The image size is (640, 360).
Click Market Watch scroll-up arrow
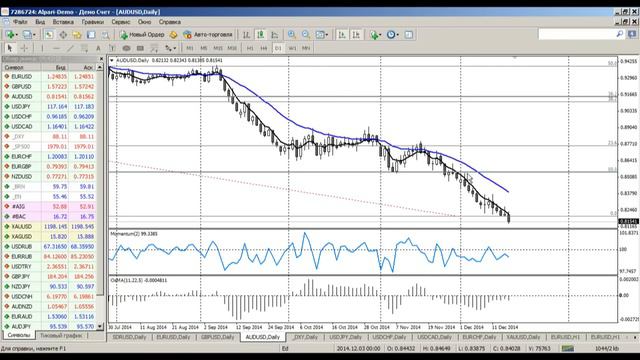point(100,67)
